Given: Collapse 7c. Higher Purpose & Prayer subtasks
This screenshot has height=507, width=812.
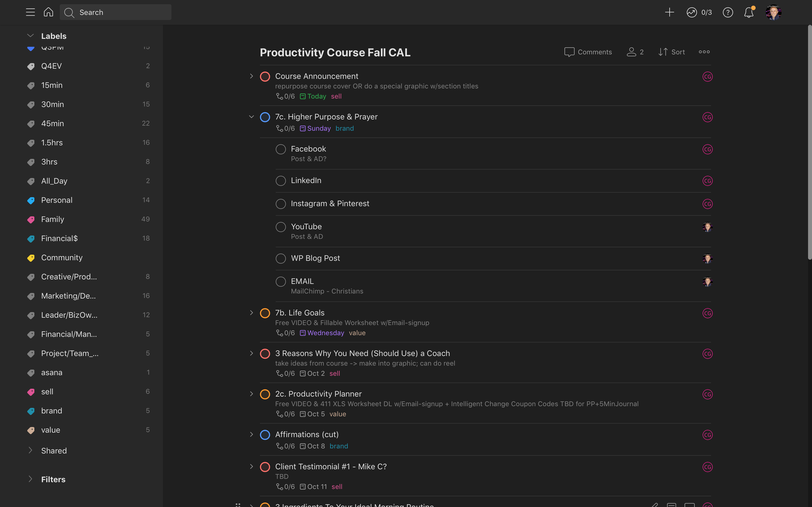Looking at the screenshot, I should [x=251, y=117].
